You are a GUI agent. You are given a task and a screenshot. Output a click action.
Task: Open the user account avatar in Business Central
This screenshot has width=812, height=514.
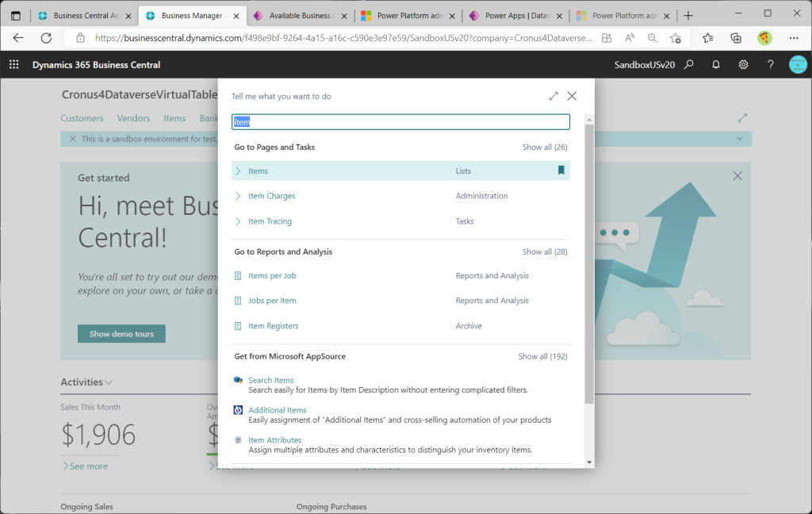coord(798,65)
